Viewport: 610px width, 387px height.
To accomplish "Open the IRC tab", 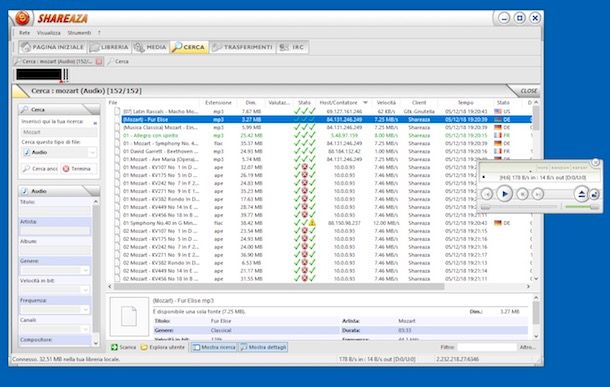I will coord(292,47).
